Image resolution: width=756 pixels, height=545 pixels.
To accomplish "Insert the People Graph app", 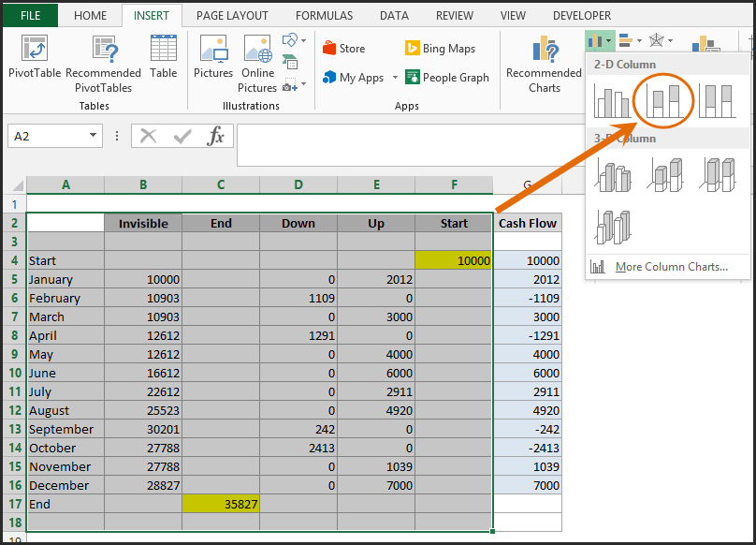I will (447, 77).
